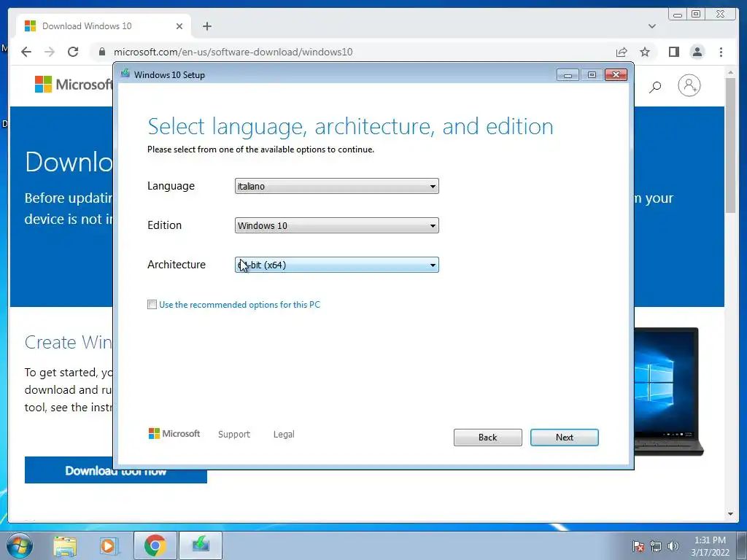Screen dimensions: 747x560
Task: Click the Next button in Setup
Action: pyautogui.click(x=564, y=437)
